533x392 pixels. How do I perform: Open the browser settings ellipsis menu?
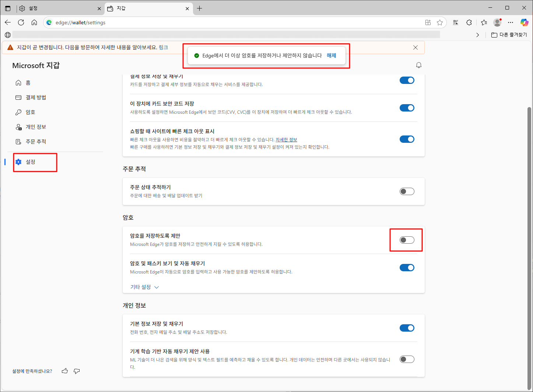click(x=511, y=22)
